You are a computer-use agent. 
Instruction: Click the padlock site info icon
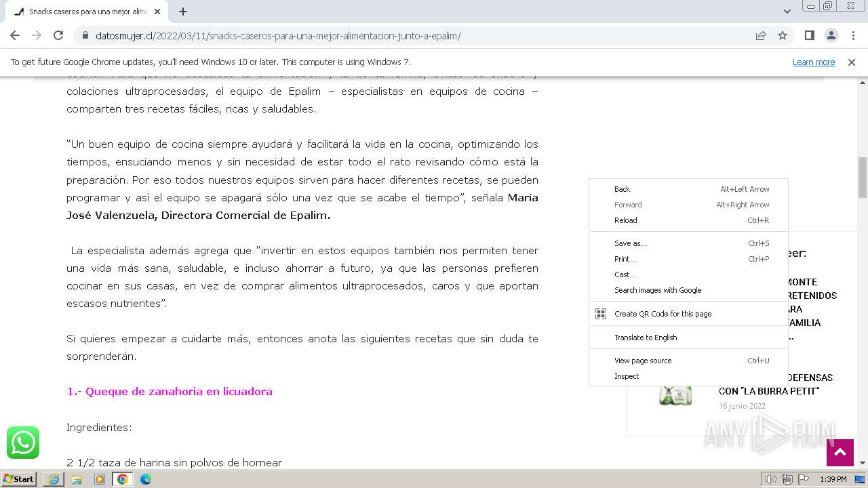pos(85,35)
